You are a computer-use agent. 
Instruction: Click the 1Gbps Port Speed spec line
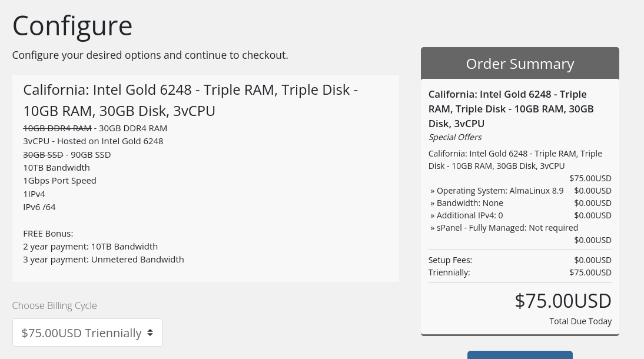[x=59, y=181]
